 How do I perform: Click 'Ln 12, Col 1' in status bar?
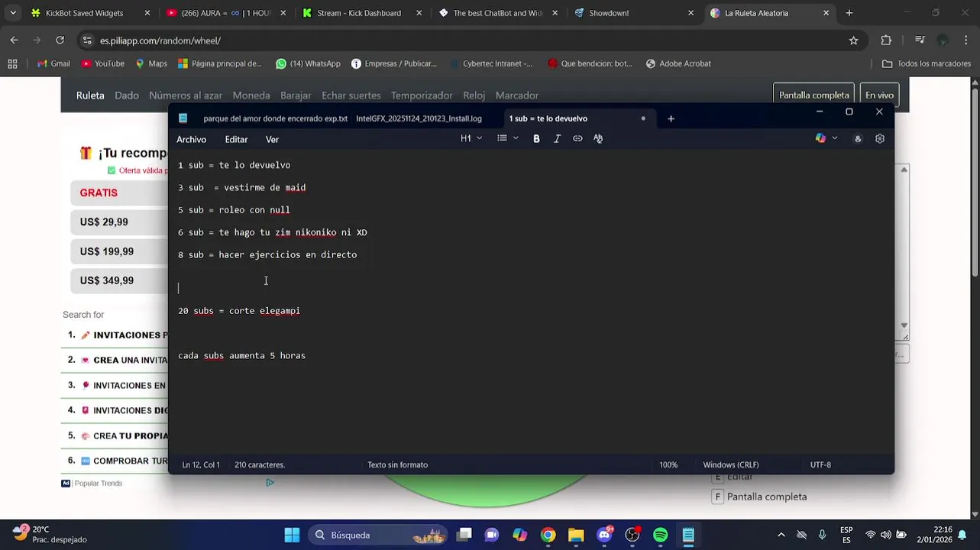201,464
